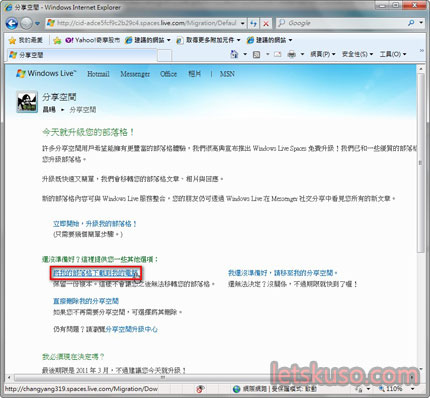Open the Favorites (我的最愛) star button
430x398 pixels.
[x=26, y=40]
